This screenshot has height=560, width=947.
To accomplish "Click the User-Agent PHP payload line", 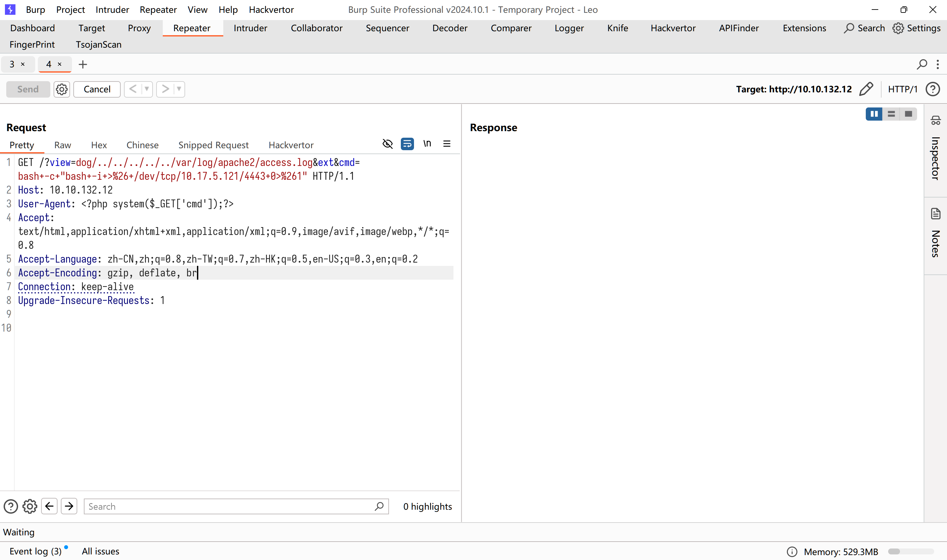I will [126, 204].
